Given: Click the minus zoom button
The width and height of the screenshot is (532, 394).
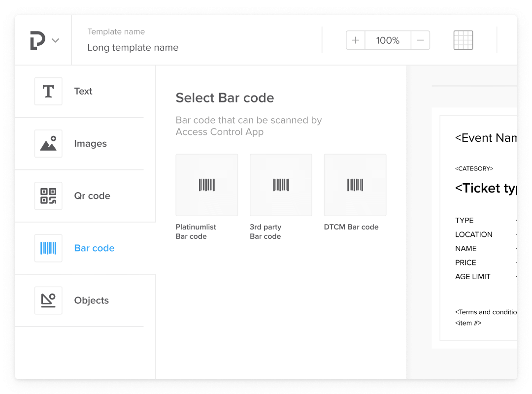Looking at the screenshot, I should [x=420, y=40].
